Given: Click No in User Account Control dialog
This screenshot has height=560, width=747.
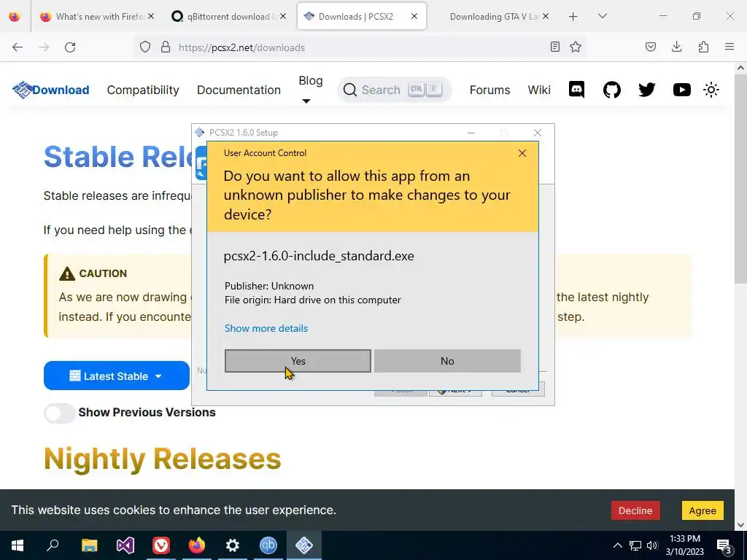Looking at the screenshot, I should coord(447,361).
